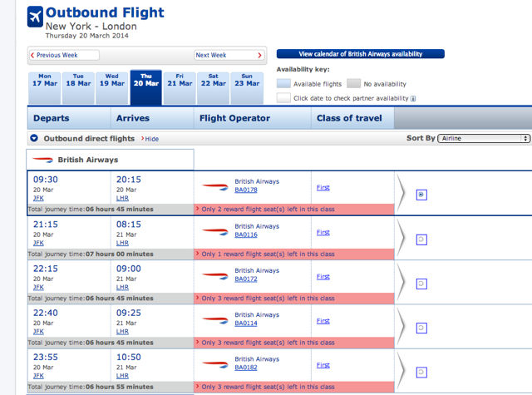Click the Available flights blue color swatch
Image resolution: width=532 pixels, height=395 pixels.
click(283, 83)
